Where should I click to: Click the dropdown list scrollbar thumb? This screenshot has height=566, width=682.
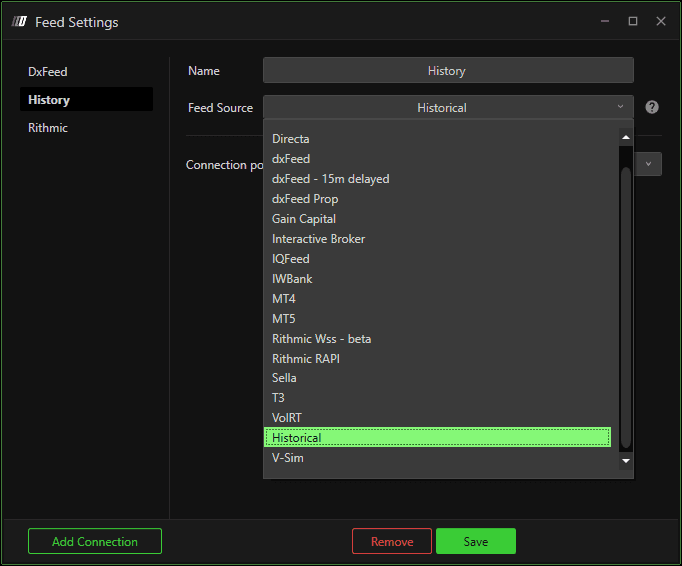626,307
